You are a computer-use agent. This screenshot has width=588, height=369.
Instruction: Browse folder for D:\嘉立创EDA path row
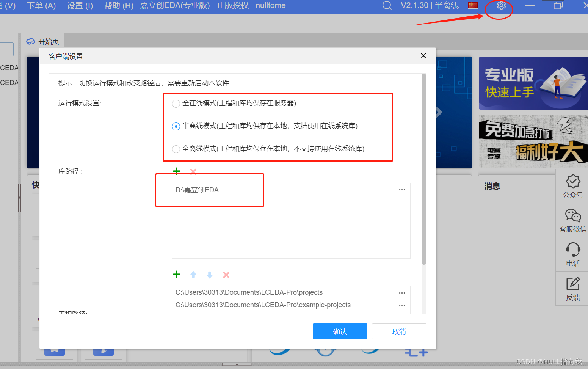point(402,190)
